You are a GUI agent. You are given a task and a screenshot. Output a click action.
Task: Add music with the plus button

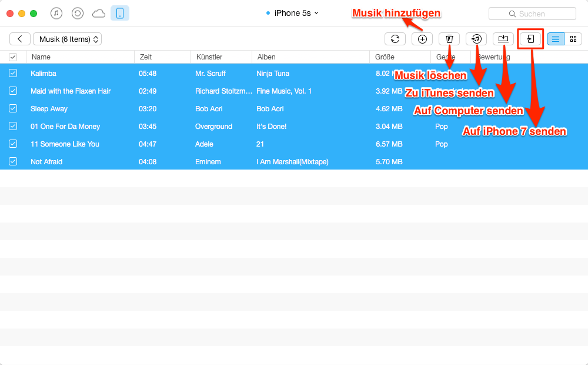pyautogui.click(x=422, y=39)
